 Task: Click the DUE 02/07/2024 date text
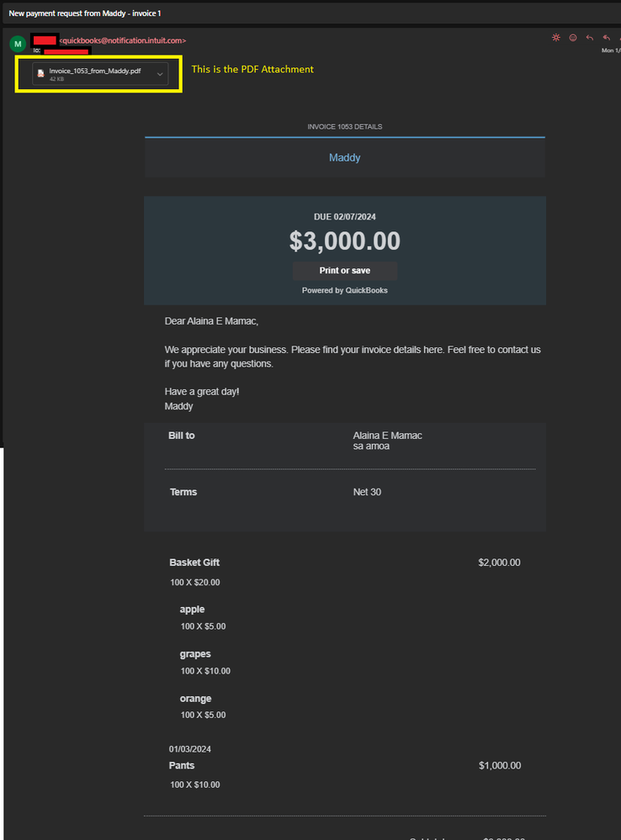tap(344, 217)
